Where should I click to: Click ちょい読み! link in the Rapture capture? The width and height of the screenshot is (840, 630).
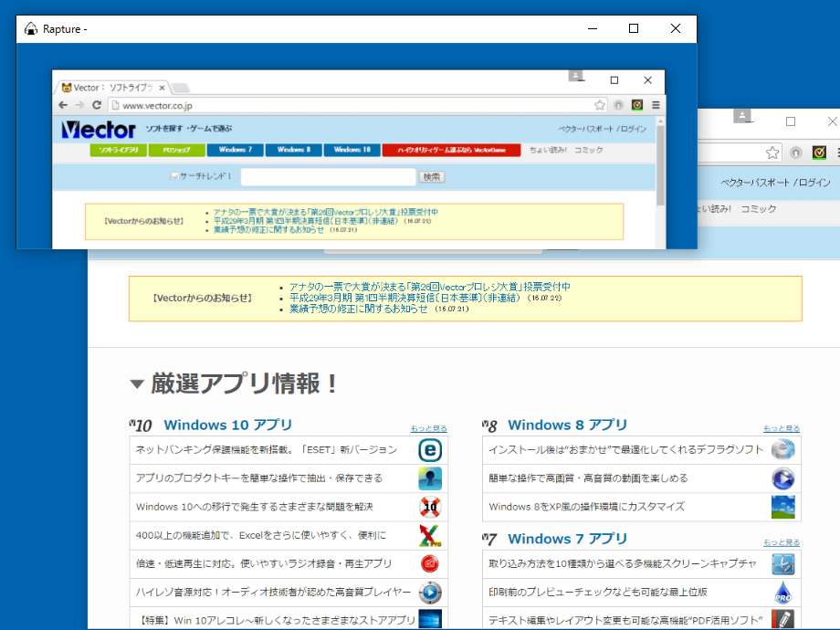pyautogui.click(x=548, y=150)
